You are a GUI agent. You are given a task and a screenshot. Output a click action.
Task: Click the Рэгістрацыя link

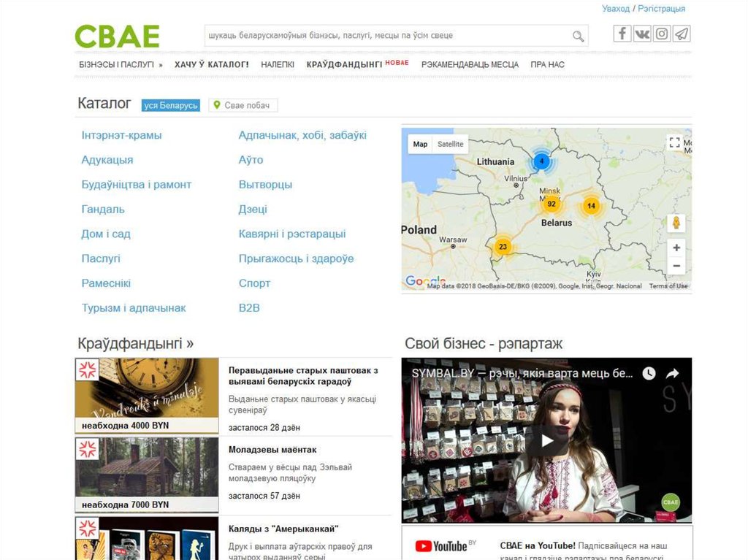tap(661, 9)
